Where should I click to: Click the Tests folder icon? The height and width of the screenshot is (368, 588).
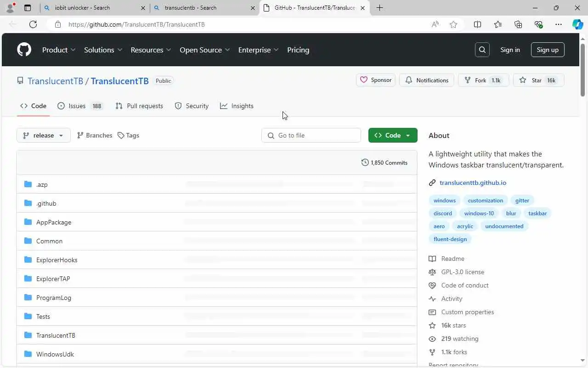pos(28,316)
